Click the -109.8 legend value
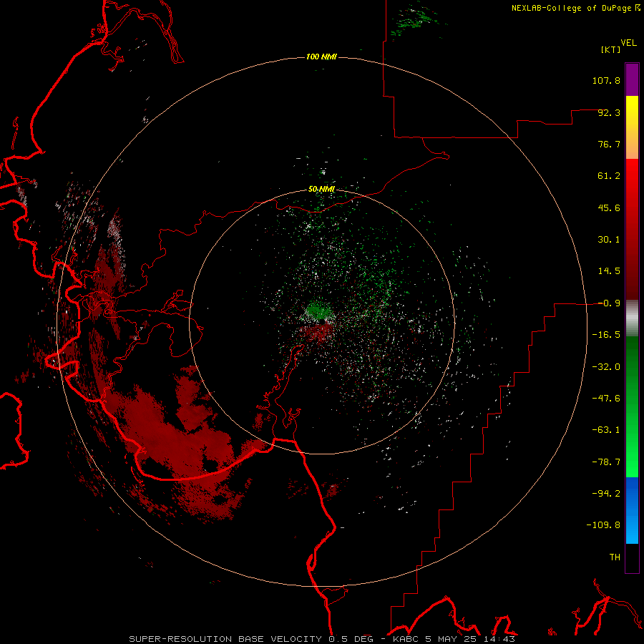Viewport: 644px width, 644px height. point(603,525)
